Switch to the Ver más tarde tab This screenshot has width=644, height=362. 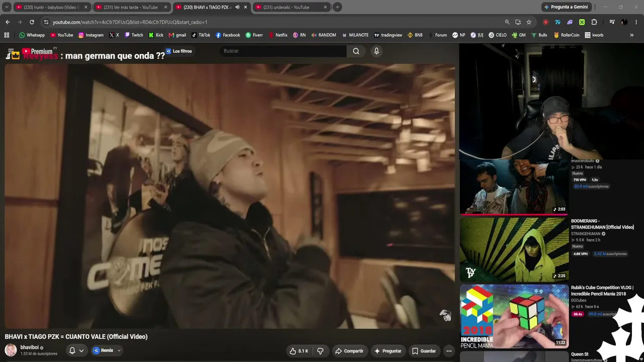point(132,7)
